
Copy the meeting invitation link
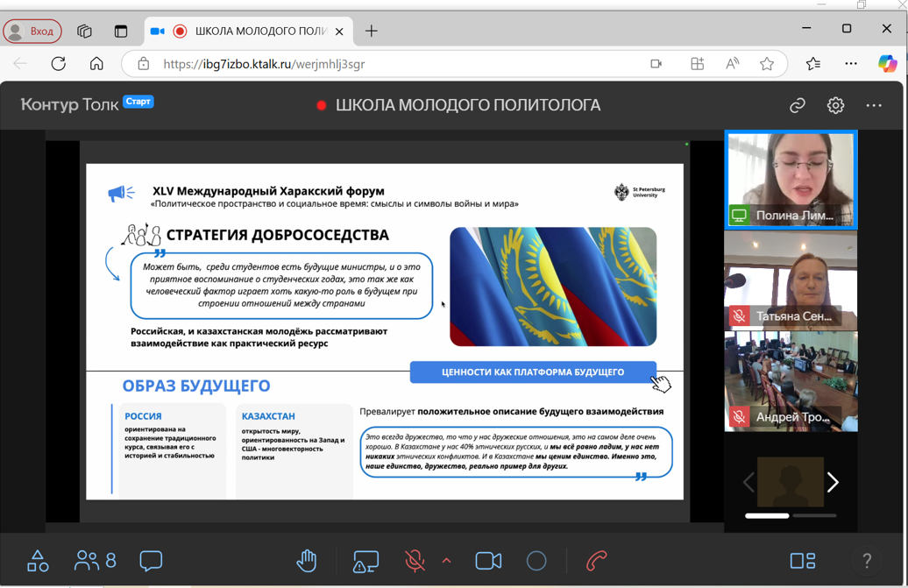point(798,106)
